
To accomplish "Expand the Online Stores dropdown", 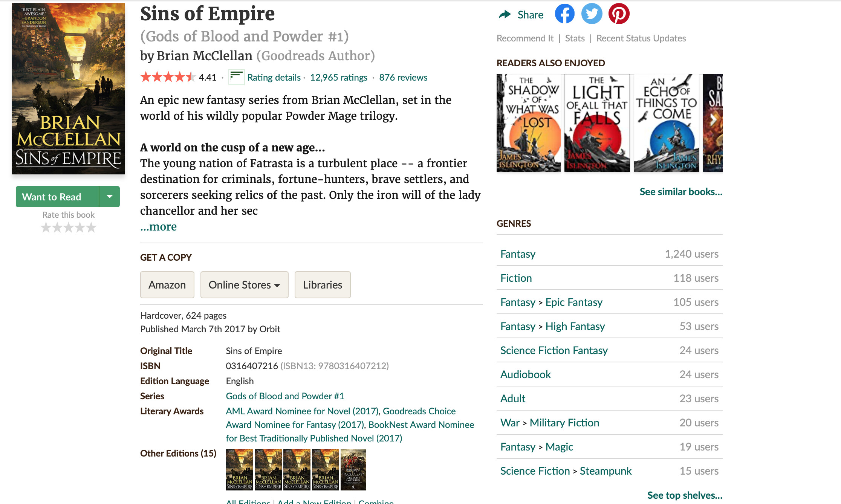I will pyautogui.click(x=245, y=285).
